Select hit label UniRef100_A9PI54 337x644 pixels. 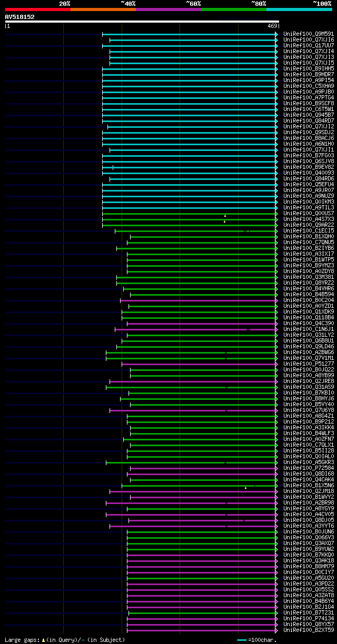(309, 80)
